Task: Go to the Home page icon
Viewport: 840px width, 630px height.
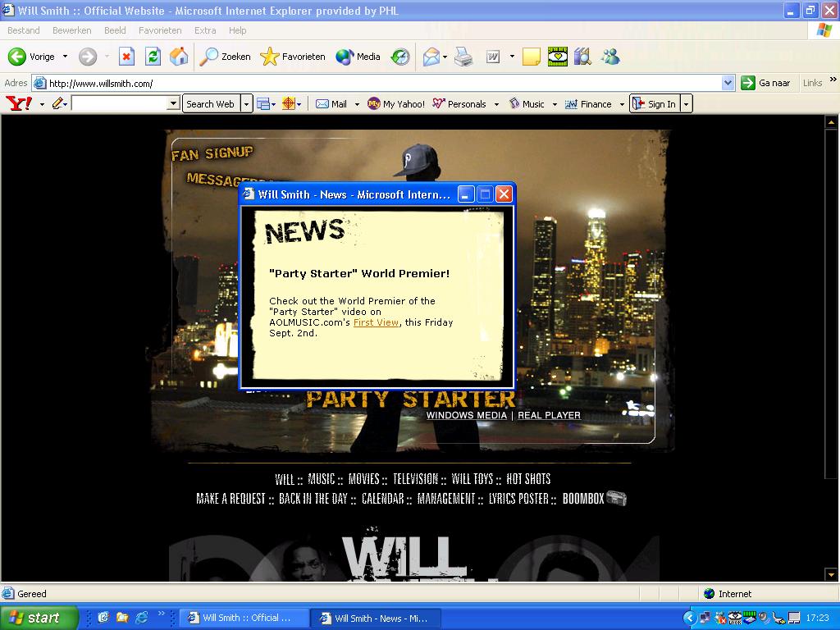Action: point(178,57)
